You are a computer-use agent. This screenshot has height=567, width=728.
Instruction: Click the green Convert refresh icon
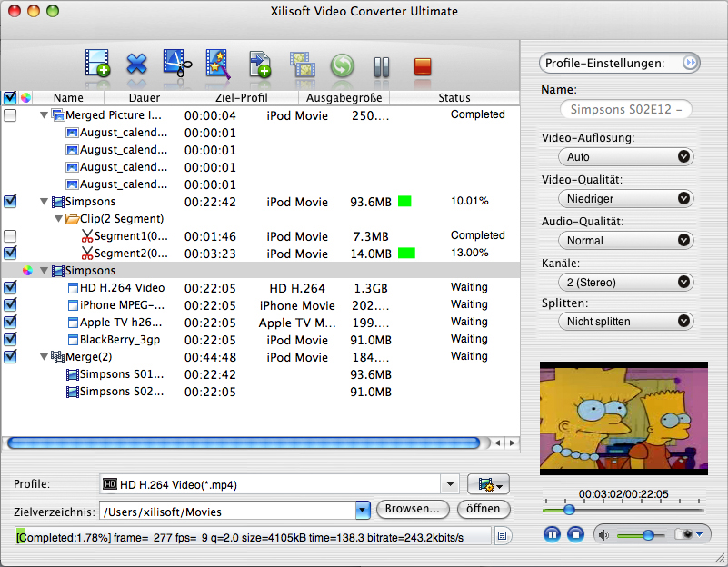tap(342, 65)
